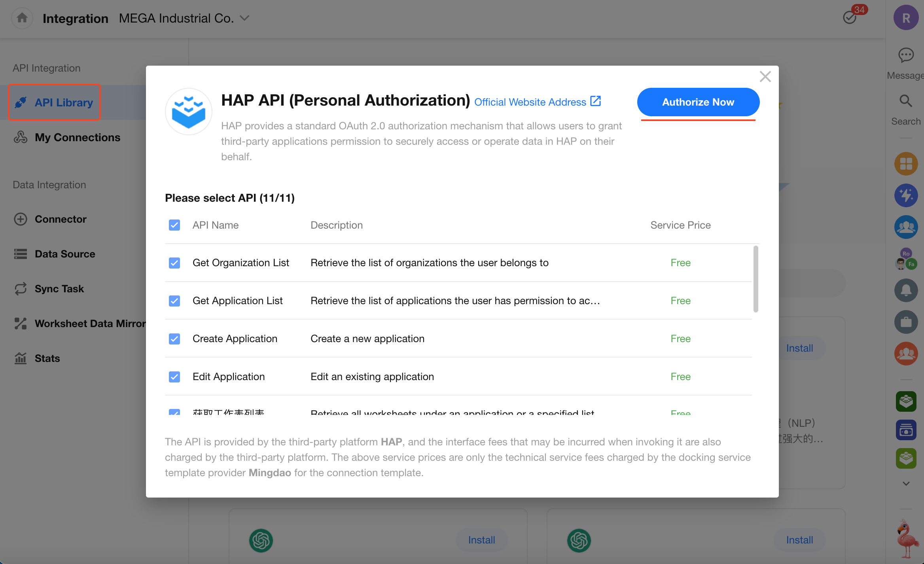
Task: Expand the MEGA Industrial Co. dropdown
Action: pos(244,18)
